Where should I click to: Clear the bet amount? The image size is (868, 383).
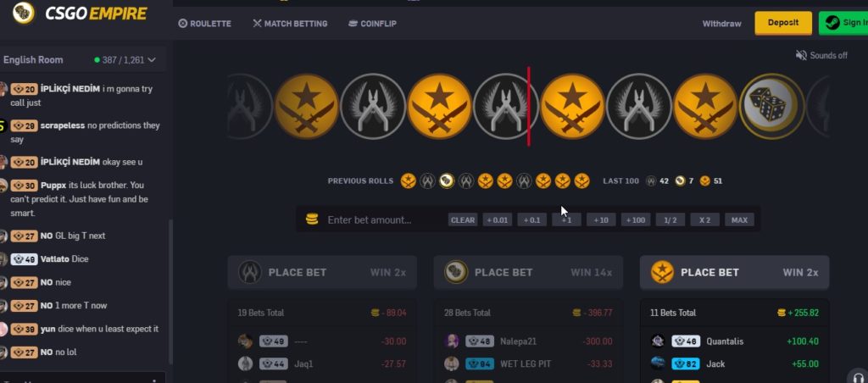(463, 219)
